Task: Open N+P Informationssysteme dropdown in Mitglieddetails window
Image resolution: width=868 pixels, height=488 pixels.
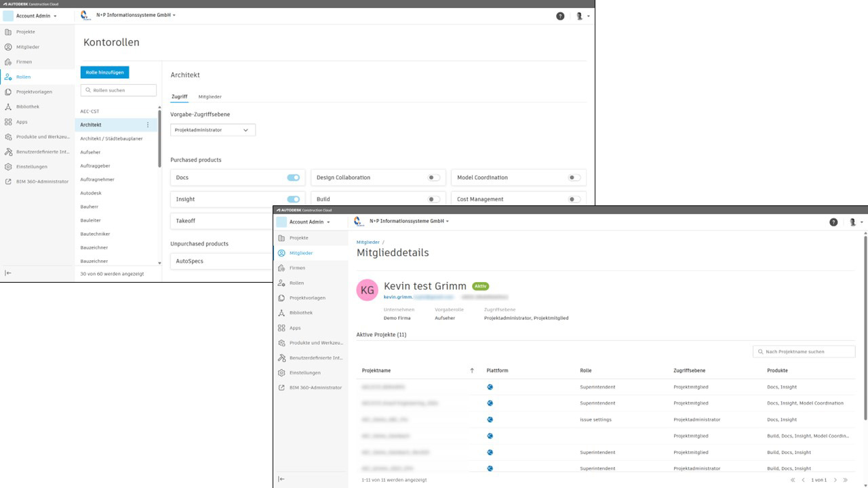Action: coord(409,221)
